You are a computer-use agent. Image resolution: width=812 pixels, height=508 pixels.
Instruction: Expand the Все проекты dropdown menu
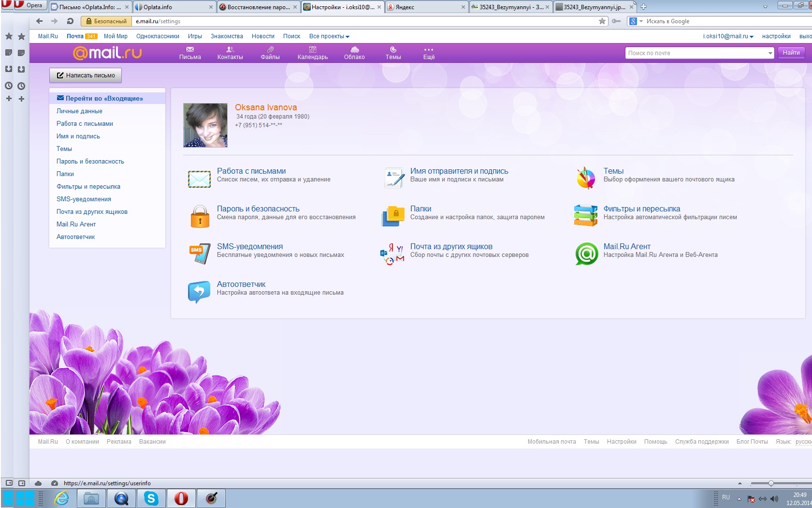point(329,36)
